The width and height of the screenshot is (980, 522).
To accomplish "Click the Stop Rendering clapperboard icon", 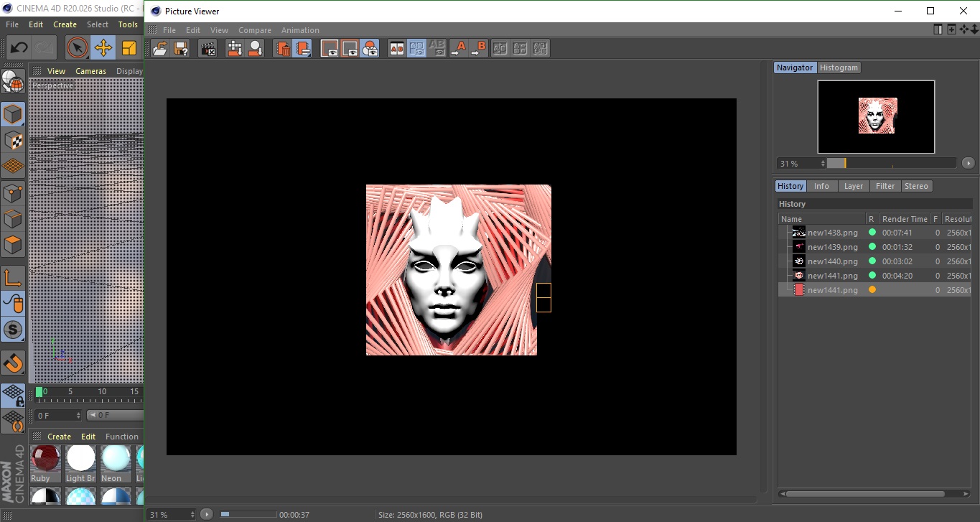I will (208, 49).
